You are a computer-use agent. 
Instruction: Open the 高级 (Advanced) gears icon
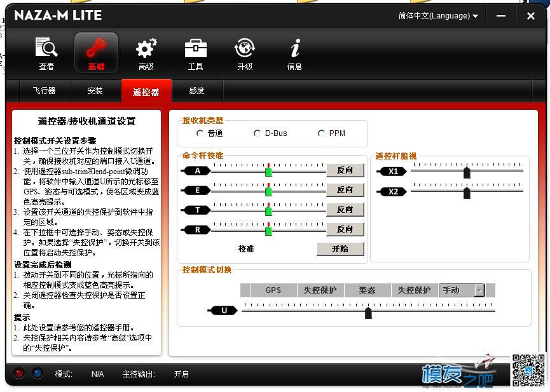146,53
